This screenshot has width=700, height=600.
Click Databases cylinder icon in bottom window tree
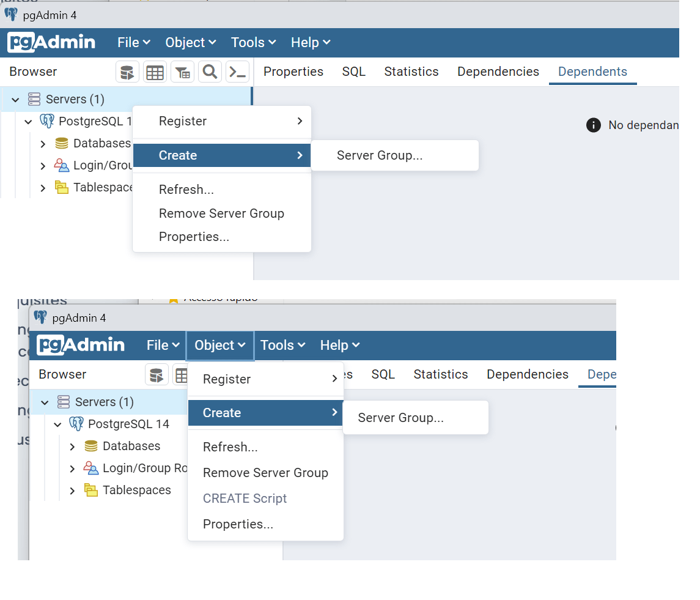pyautogui.click(x=91, y=446)
